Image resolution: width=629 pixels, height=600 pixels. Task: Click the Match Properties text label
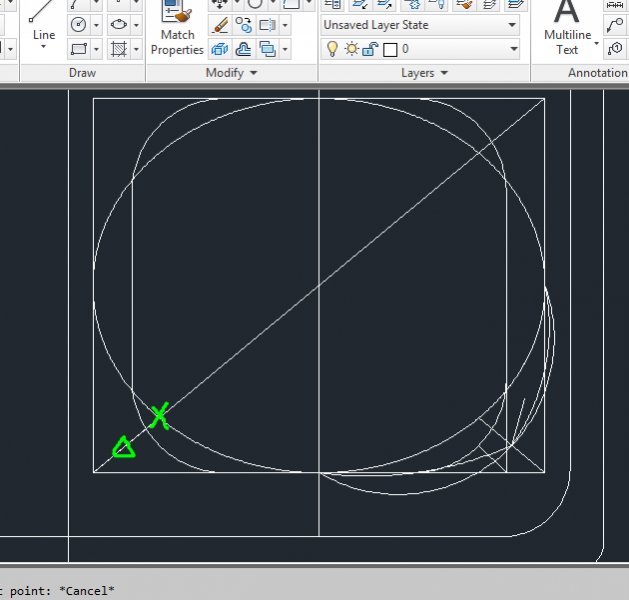click(177, 42)
